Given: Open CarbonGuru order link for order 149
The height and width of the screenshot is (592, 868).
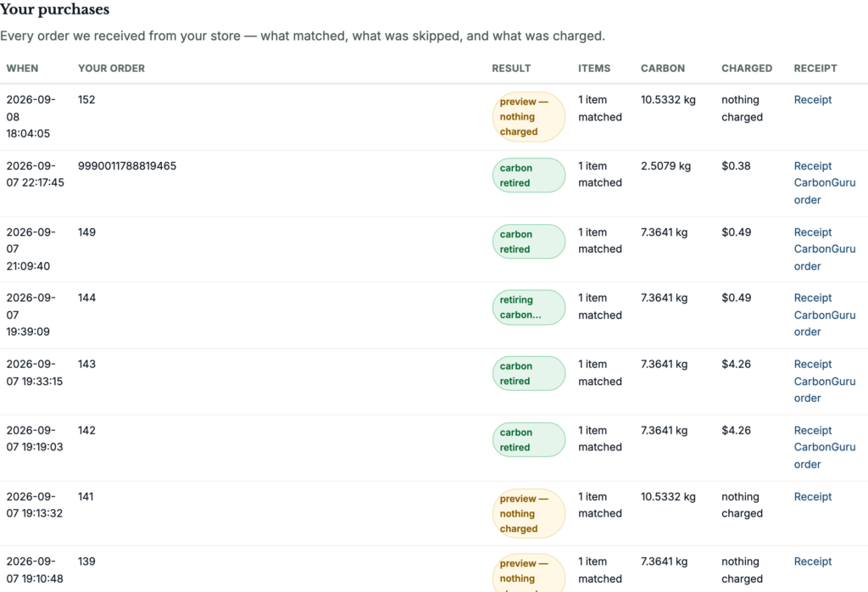Looking at the screenshot, I should (825, 258).
